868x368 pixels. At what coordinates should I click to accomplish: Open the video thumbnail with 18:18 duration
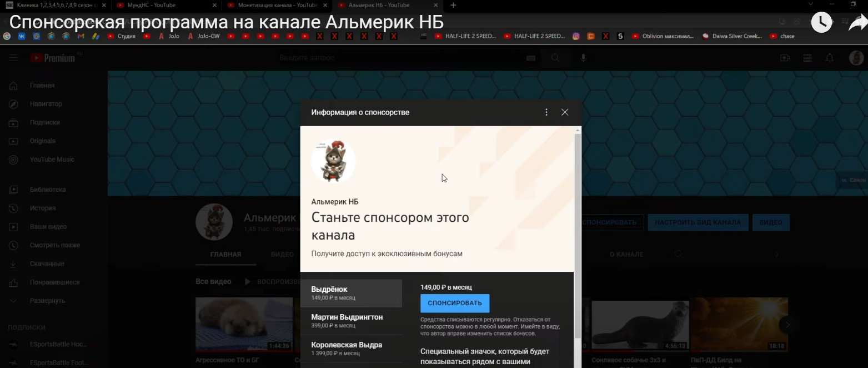tap(739, 325)
